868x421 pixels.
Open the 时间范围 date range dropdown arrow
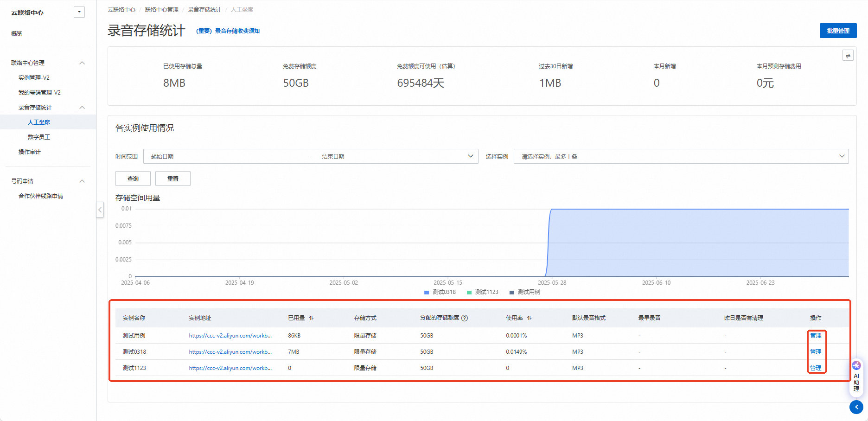[x=471, y=156]
